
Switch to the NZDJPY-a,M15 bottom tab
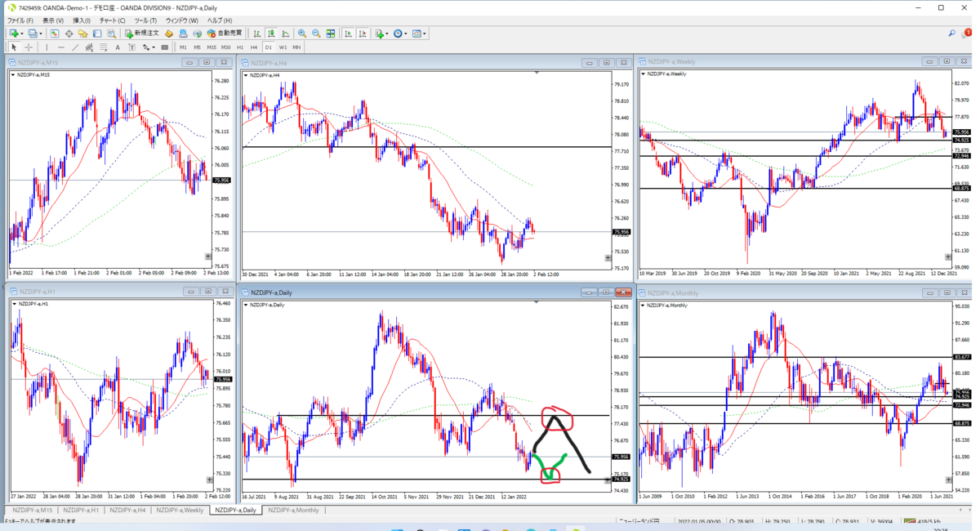point(32,510)
